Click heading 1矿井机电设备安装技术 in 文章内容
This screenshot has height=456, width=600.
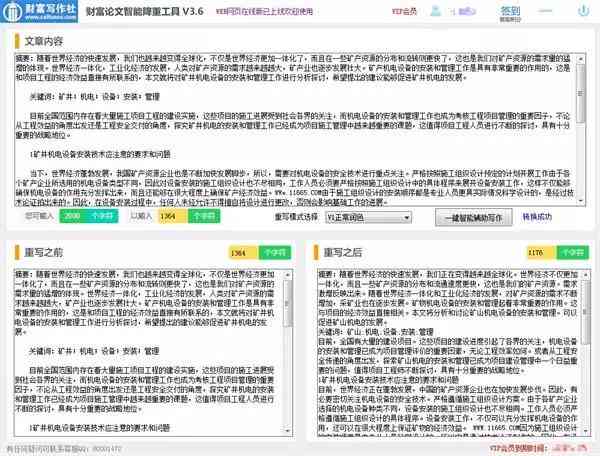click(x=100, y=154)
